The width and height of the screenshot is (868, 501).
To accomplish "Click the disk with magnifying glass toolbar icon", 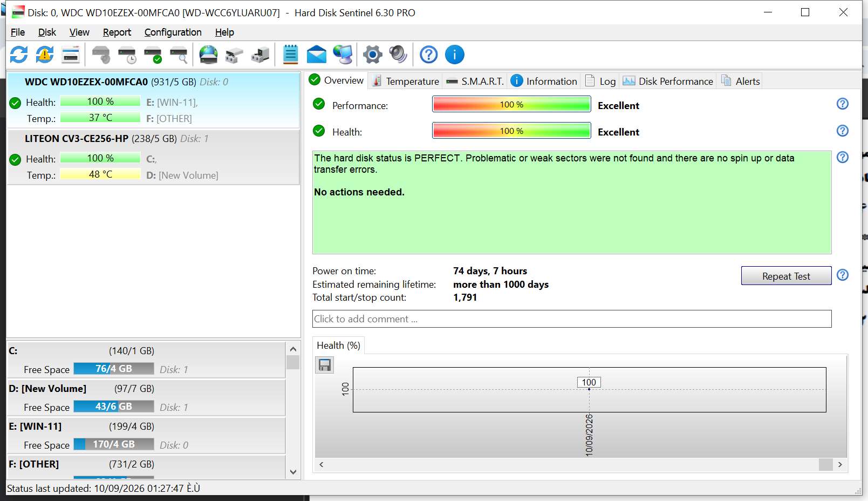I will pyautogui.click(x=179, y=55).
